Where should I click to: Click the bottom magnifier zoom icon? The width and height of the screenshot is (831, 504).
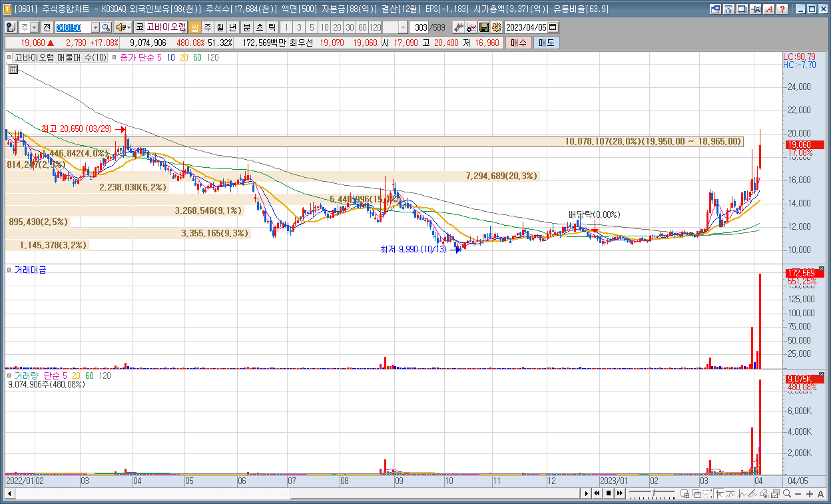[x=786, y=494]
